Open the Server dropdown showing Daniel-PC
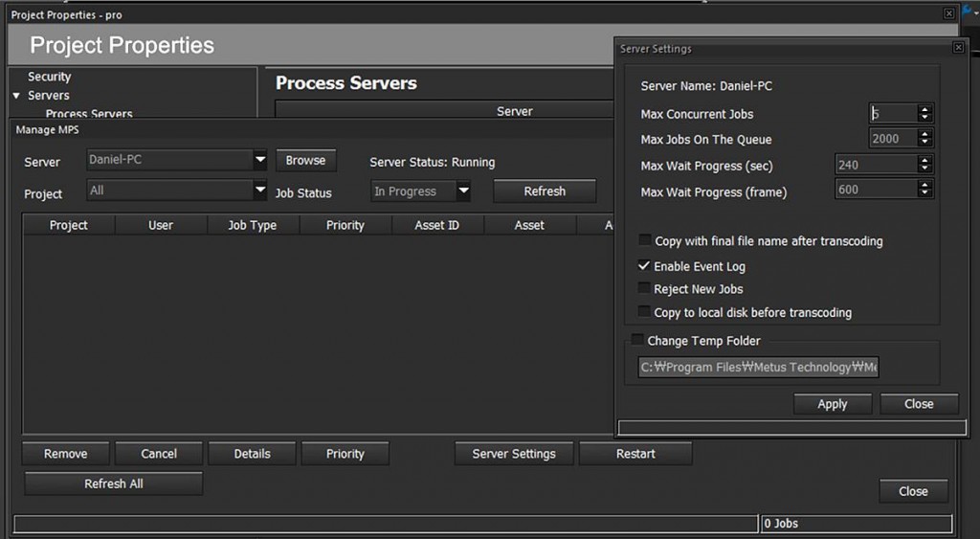 (x=260, y=160)
